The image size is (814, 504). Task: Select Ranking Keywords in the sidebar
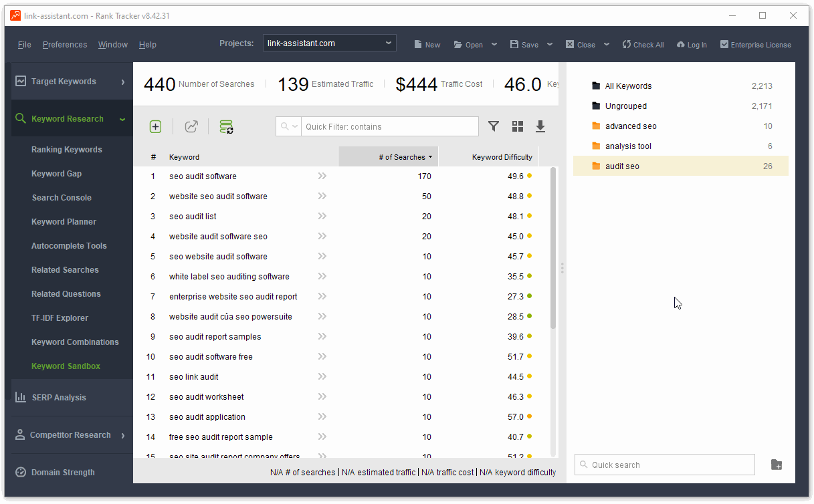tap(67, 150)
